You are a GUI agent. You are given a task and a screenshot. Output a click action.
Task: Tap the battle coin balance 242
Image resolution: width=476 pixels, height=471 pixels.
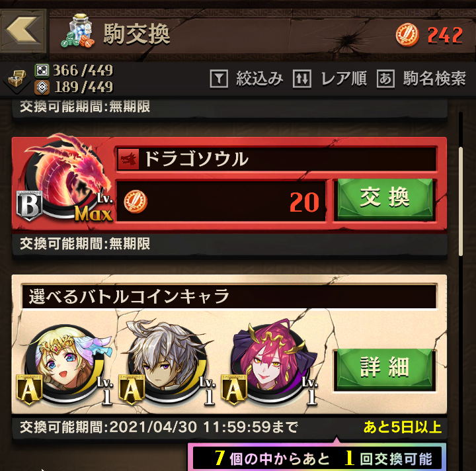pos(430,35)
